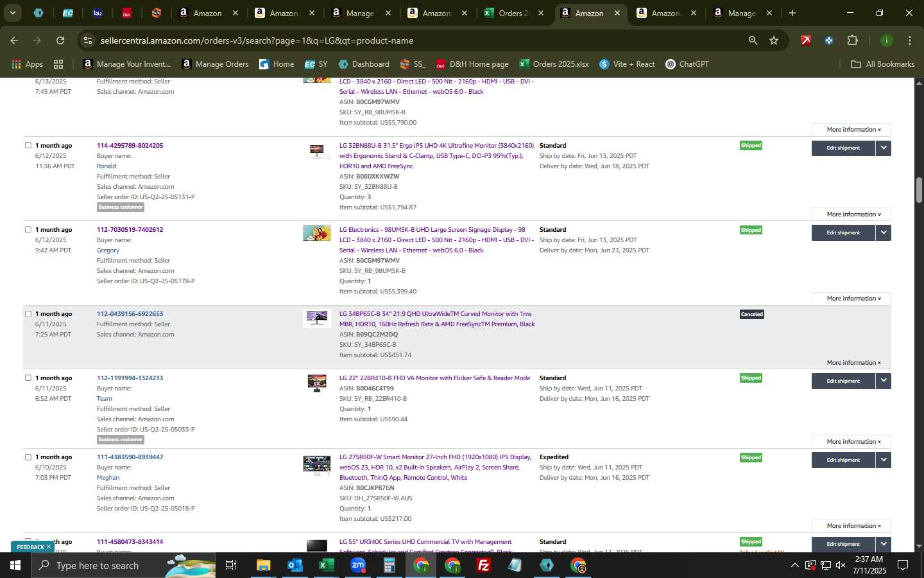Open Excel from taskbar
The image size is (924, 578).
pos(327,565)
